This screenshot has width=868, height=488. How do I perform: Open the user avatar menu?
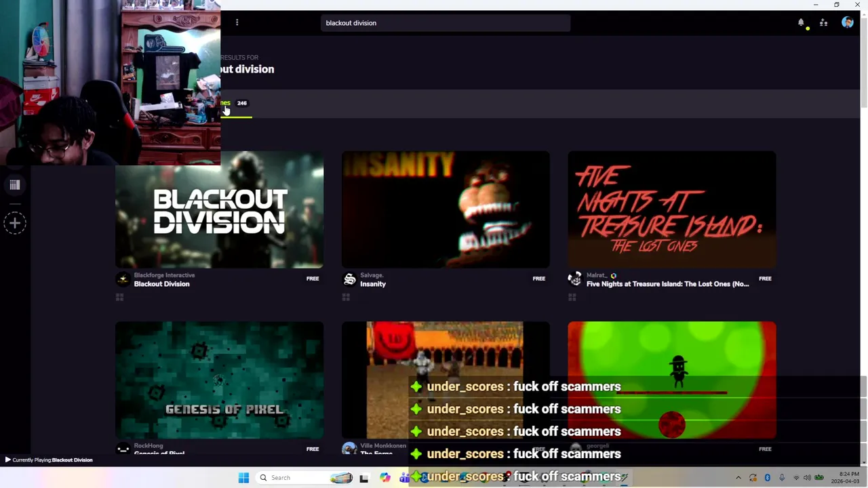click(847, 22)
